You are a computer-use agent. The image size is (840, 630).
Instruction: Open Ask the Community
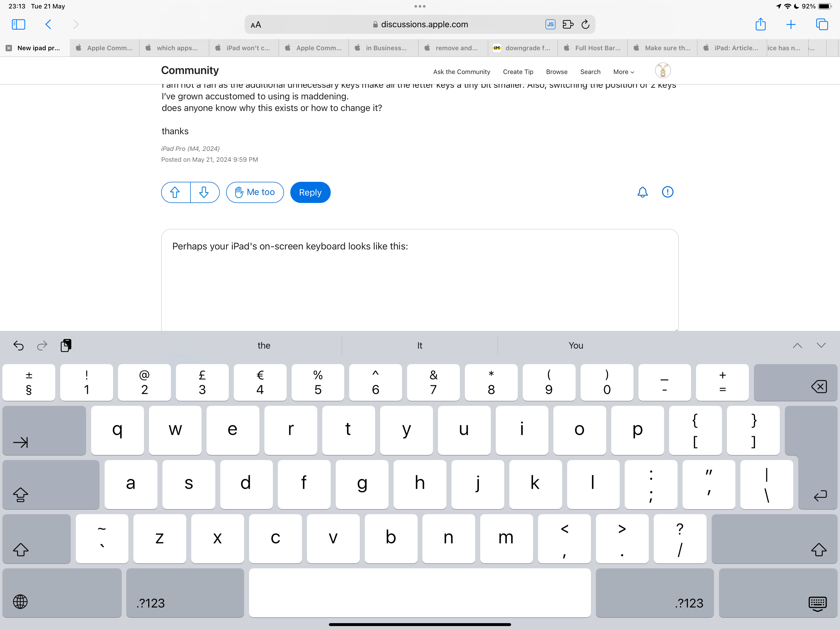461,72
